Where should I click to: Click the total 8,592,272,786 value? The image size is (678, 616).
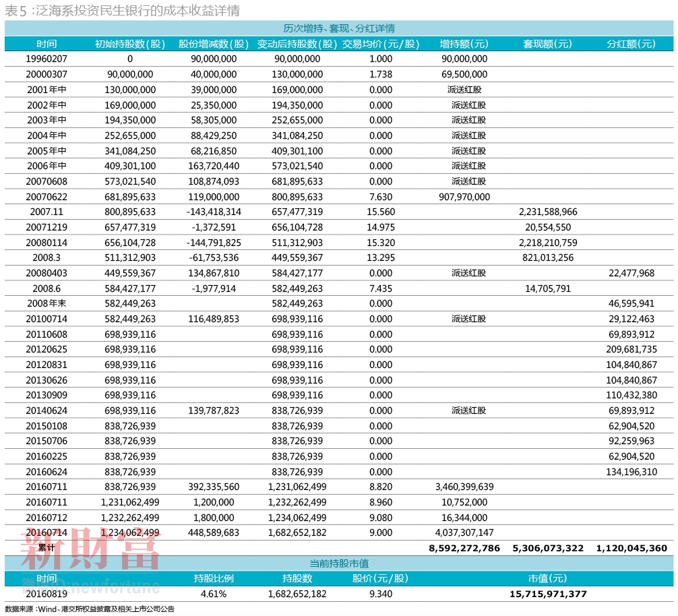pyautogui.click(x=464, y=548)
